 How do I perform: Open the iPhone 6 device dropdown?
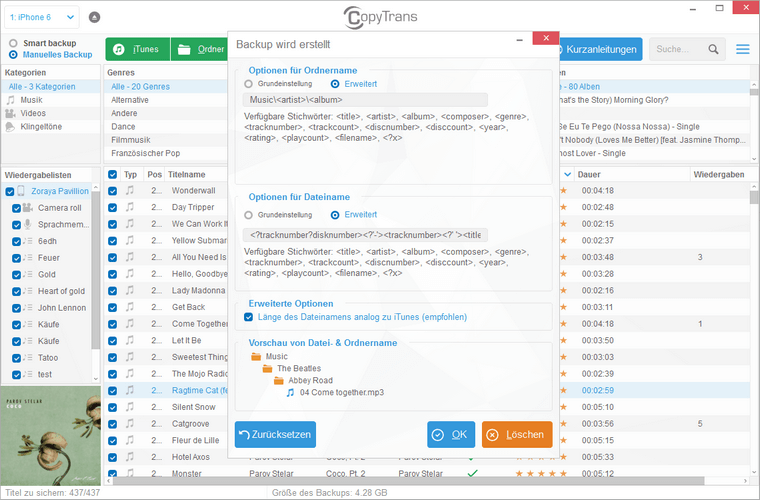coord(42,17)
